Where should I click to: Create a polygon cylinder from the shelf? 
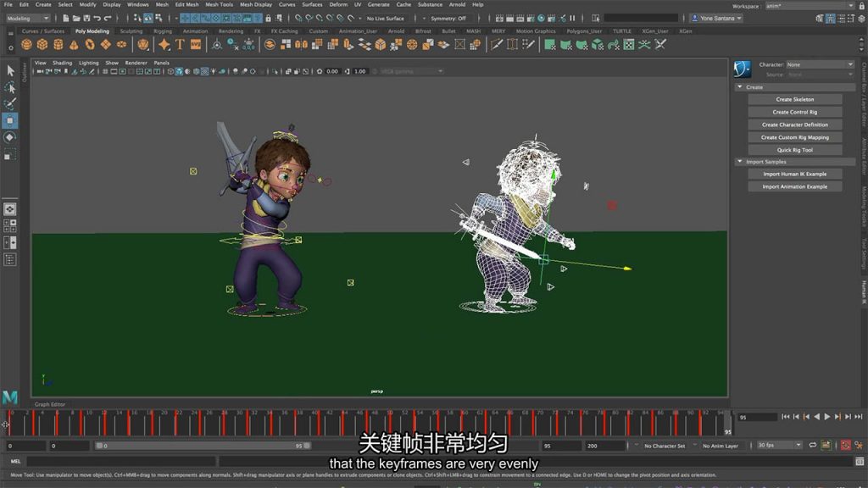(x=58, y=44)
